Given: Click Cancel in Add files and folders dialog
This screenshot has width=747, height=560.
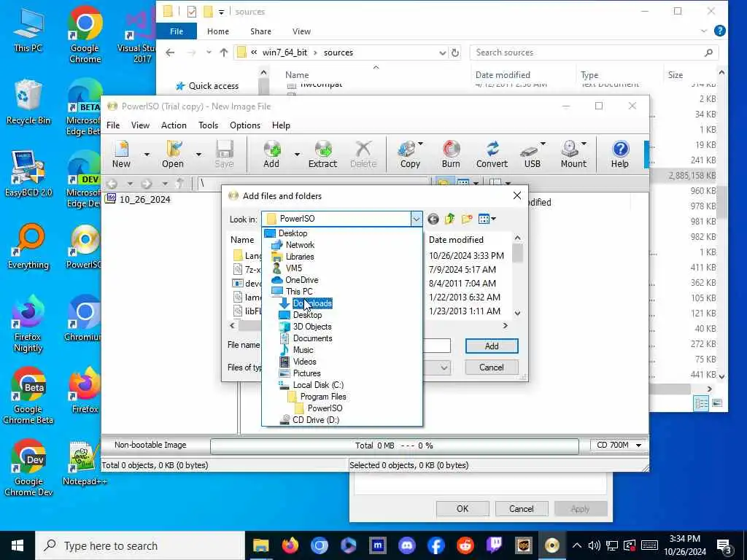Looking at the screenshot, I should pyautogui.click(x=492, y=367).
